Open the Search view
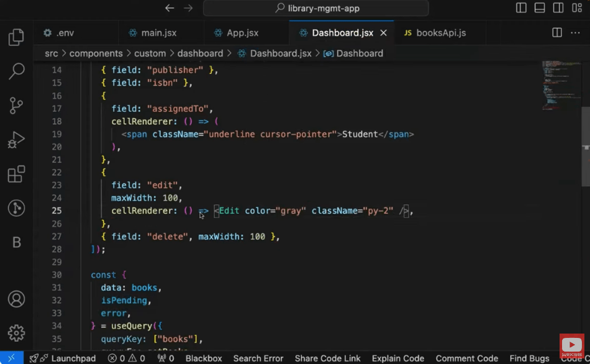The width and height of the screenshot is (590, 364). (x=16, y=71)
